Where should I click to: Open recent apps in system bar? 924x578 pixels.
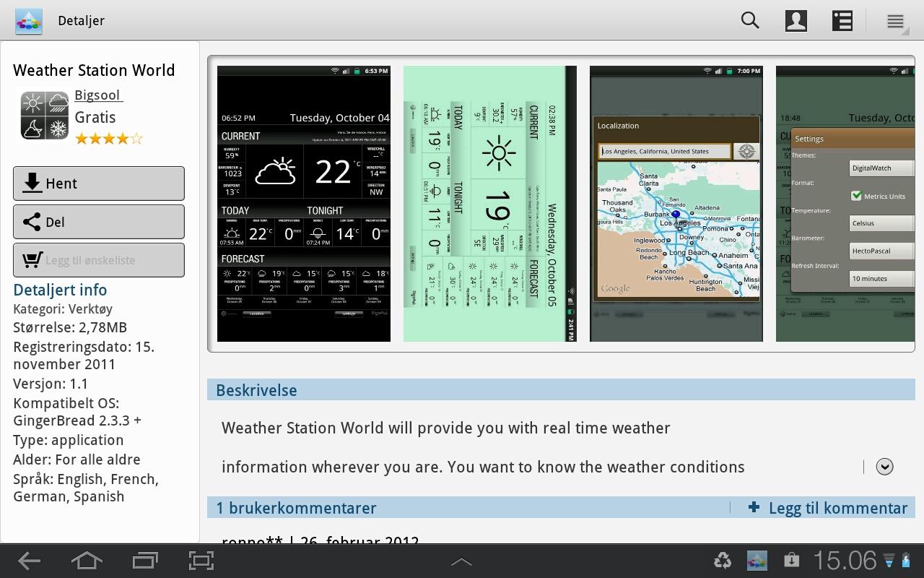145,561
